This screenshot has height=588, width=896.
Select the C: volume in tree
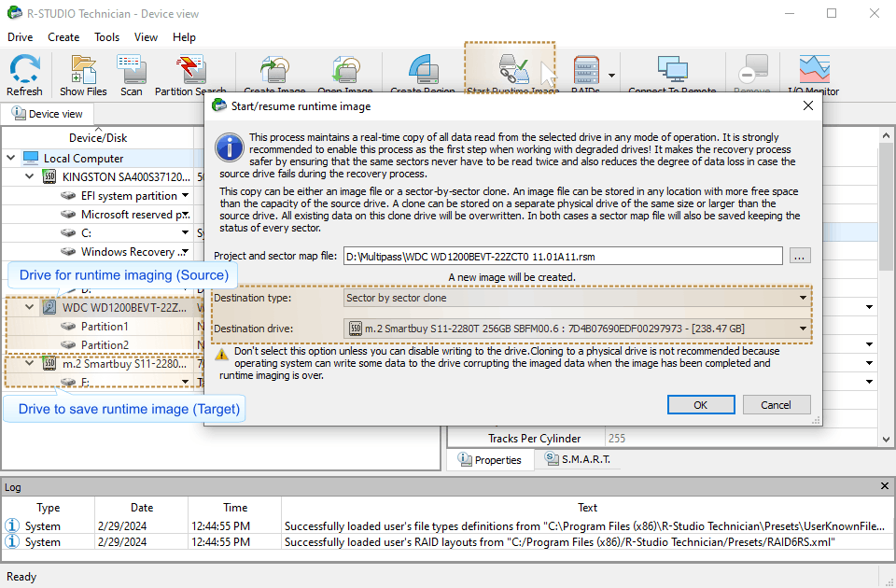pyautogui.click(x=86, y=233)
